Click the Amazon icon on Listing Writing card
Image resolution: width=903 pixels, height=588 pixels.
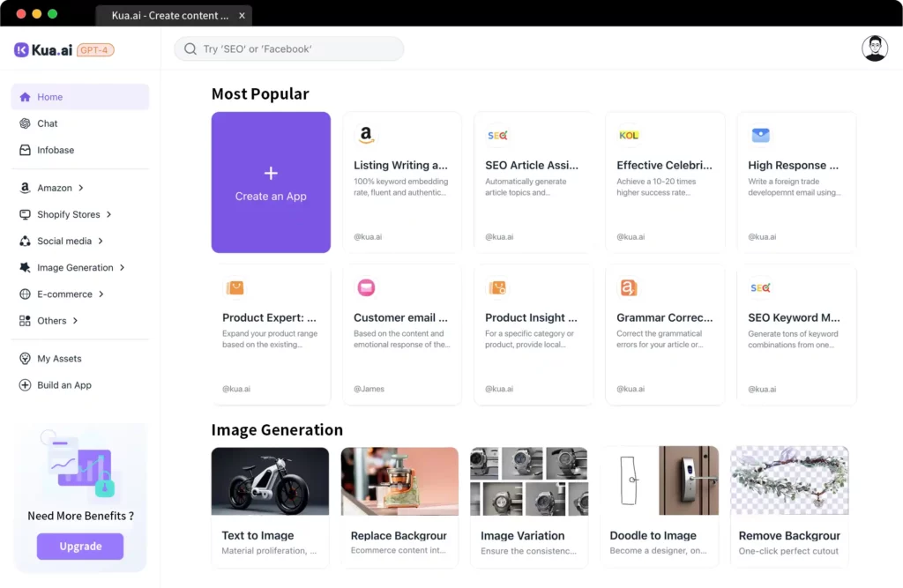[366, 135]
